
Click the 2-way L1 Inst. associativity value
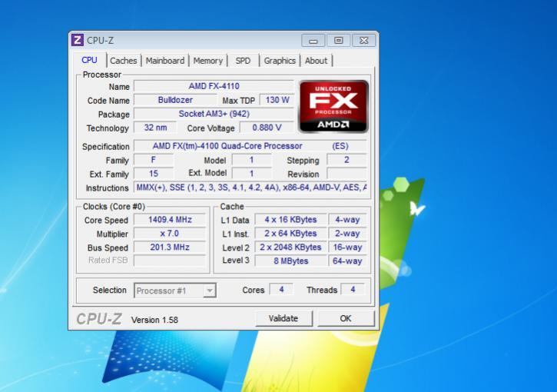347,234
